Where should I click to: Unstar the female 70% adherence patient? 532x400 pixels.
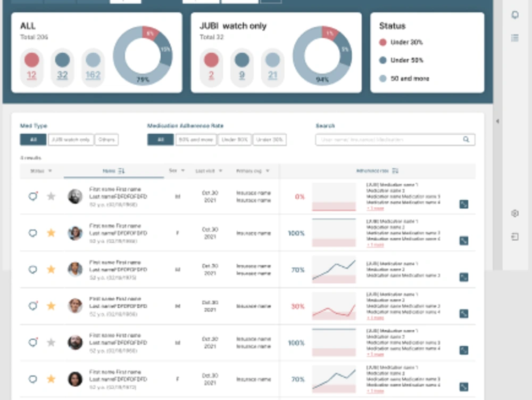(x=51, y=379)
